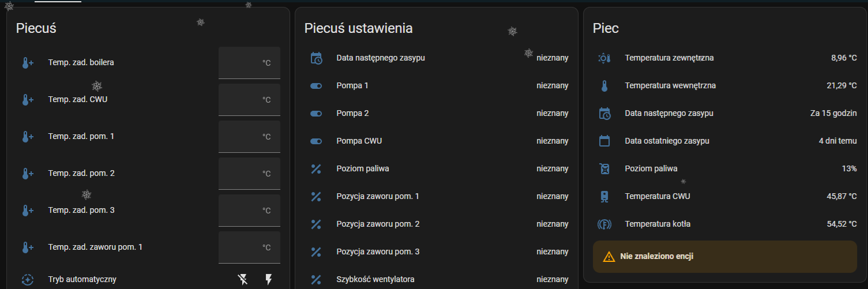
Task: Click the fuel canister icon in Piec card
Action: click(x=604, y=169)
